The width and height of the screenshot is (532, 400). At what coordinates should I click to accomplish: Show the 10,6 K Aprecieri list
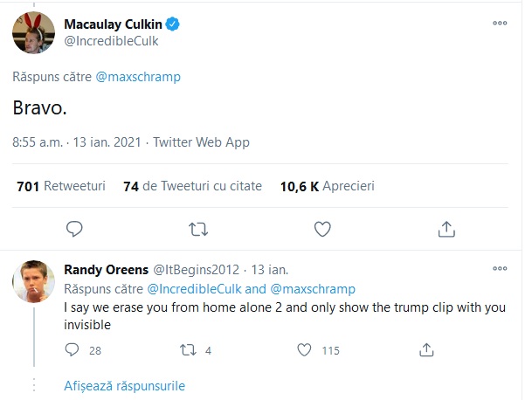327,186
